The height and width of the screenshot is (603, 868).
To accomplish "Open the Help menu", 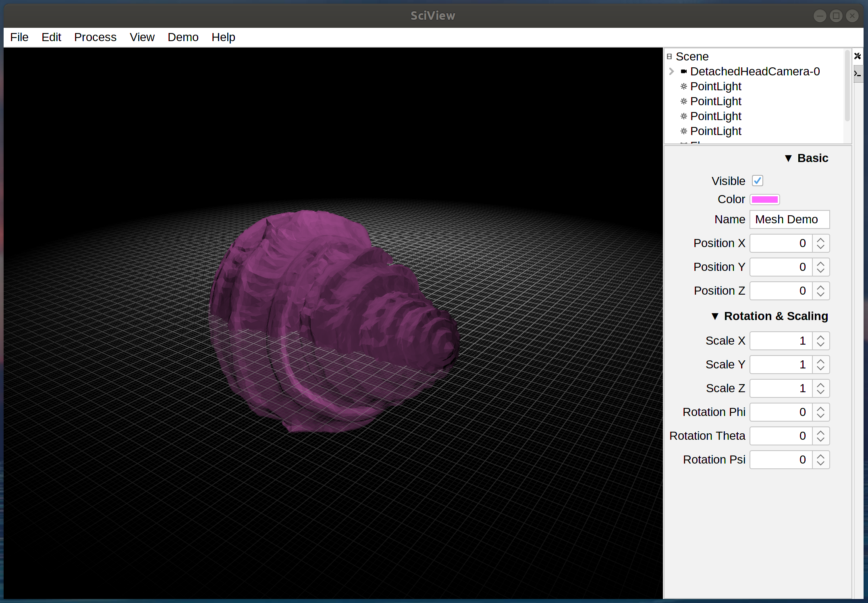I will pyautogui.click(x=223, y=37).
